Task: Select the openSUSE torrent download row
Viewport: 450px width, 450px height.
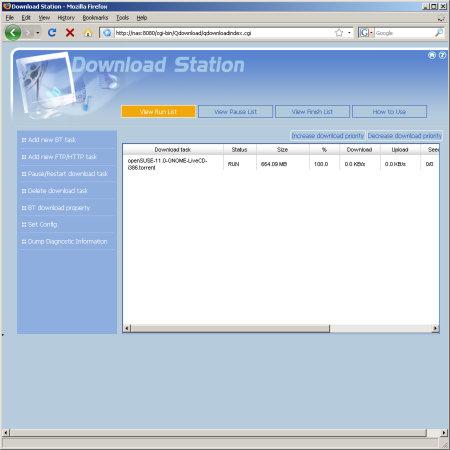Action: coord(281,164)
